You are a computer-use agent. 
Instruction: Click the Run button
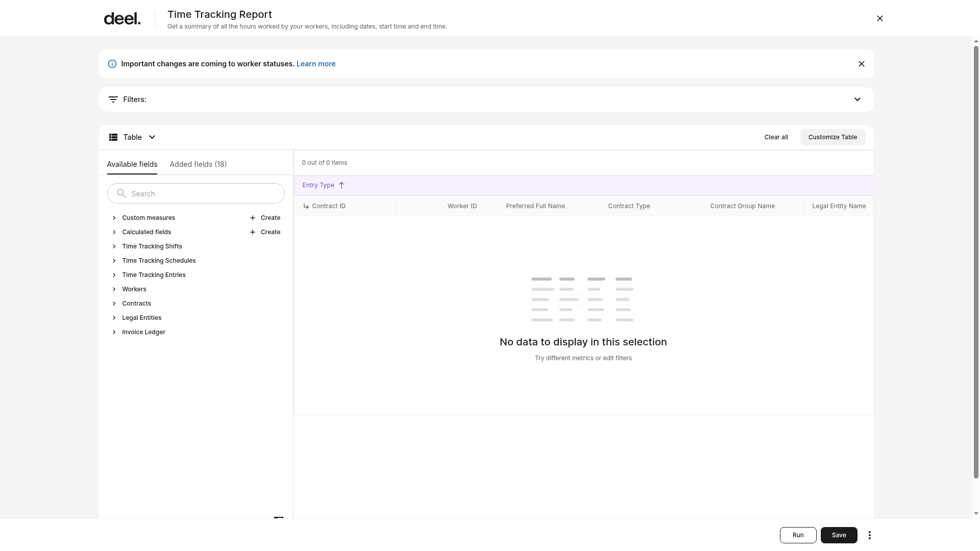[798, 535]
